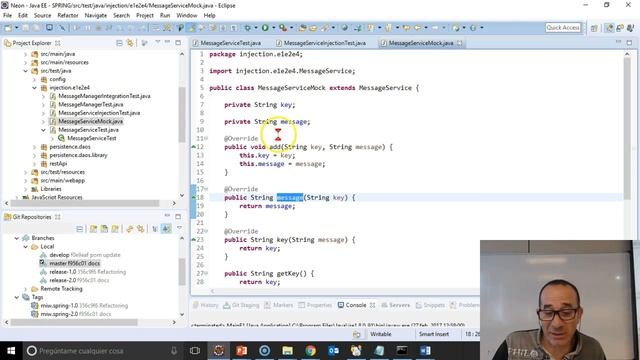Expand the src/main/resources folder
640x360 pixels.
pos(26,62)
